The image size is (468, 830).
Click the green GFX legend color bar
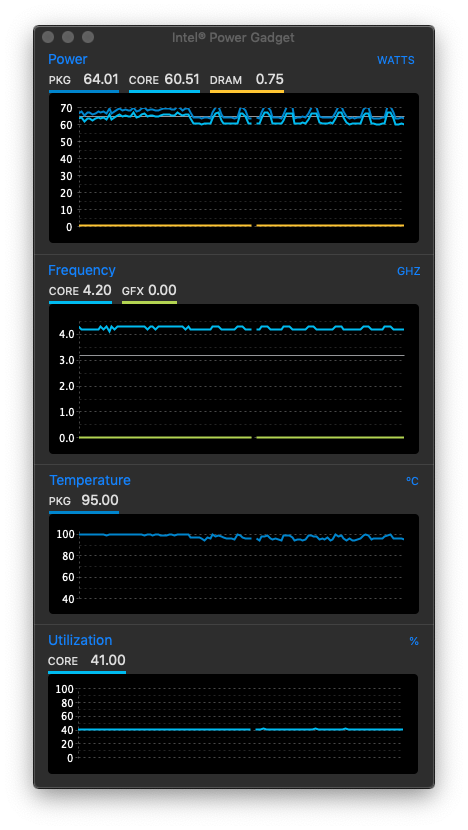pyautogui.click(x=149, y=303)
